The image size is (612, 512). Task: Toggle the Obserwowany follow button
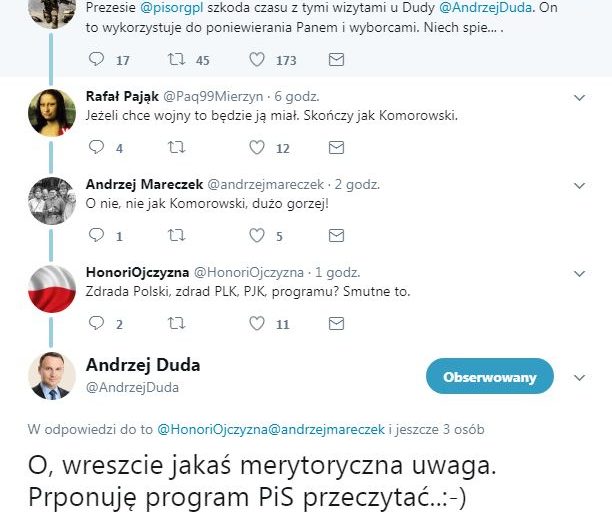coord(490,377)
